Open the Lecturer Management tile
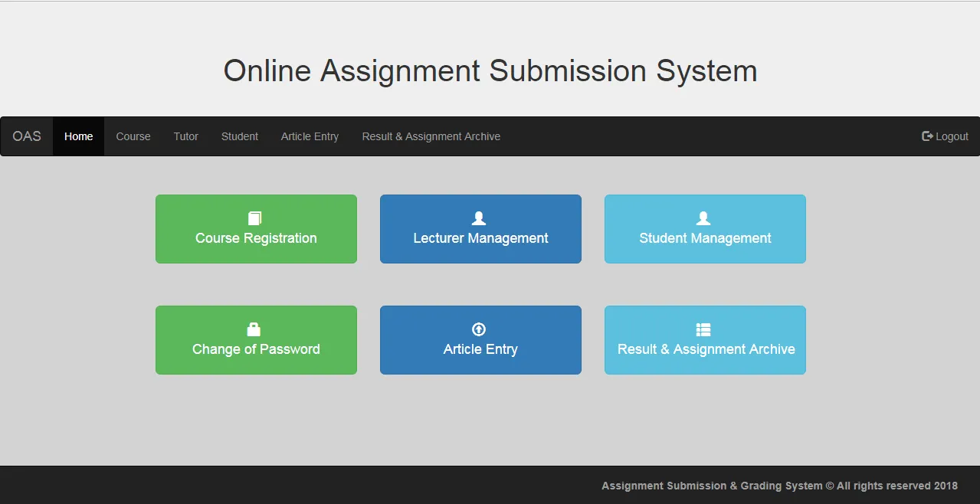 [480, 229]
